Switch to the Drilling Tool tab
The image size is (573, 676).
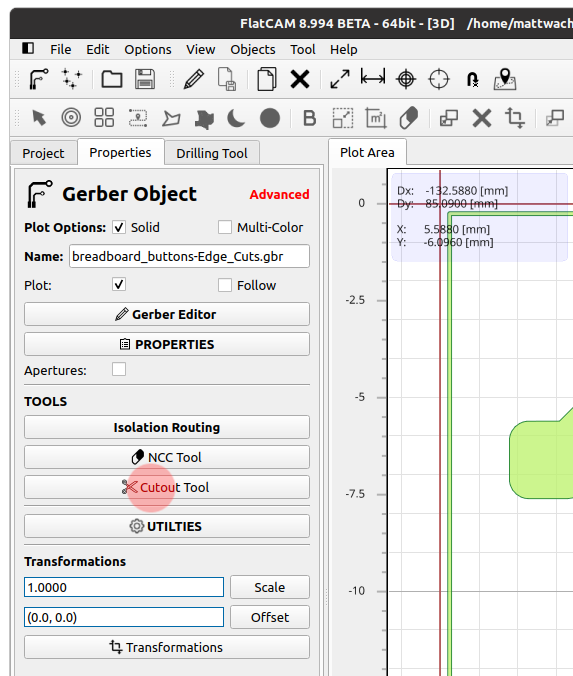(x=212, y=153)
